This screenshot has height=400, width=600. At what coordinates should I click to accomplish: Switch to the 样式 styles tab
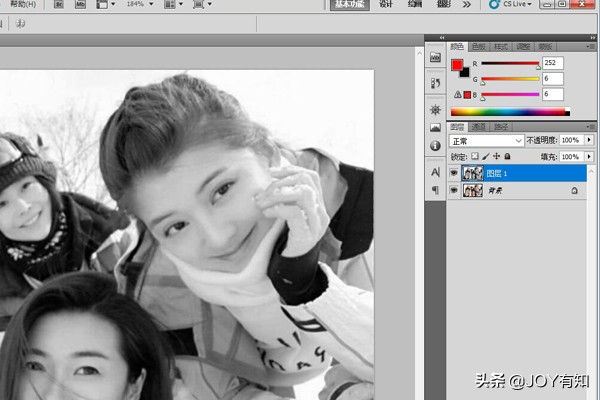tap(501, 47)
